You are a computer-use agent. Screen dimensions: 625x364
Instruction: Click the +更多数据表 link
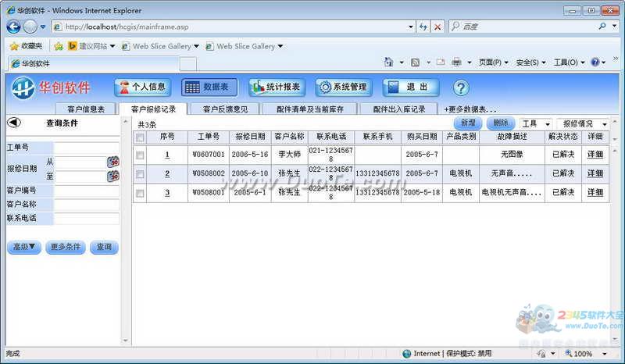point(470,109)
